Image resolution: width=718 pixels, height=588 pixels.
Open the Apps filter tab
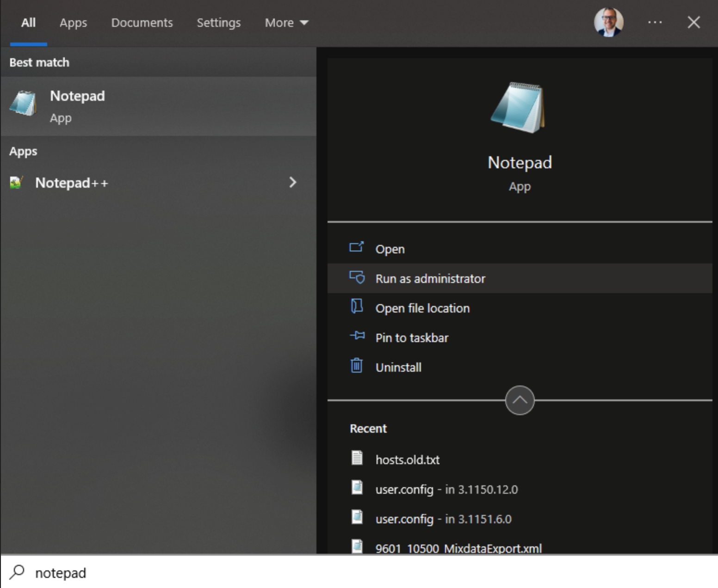tap(73, 23)
